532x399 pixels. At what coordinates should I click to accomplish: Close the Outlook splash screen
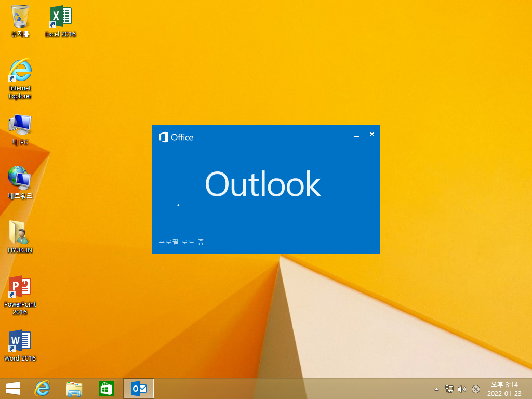point(372,135)
